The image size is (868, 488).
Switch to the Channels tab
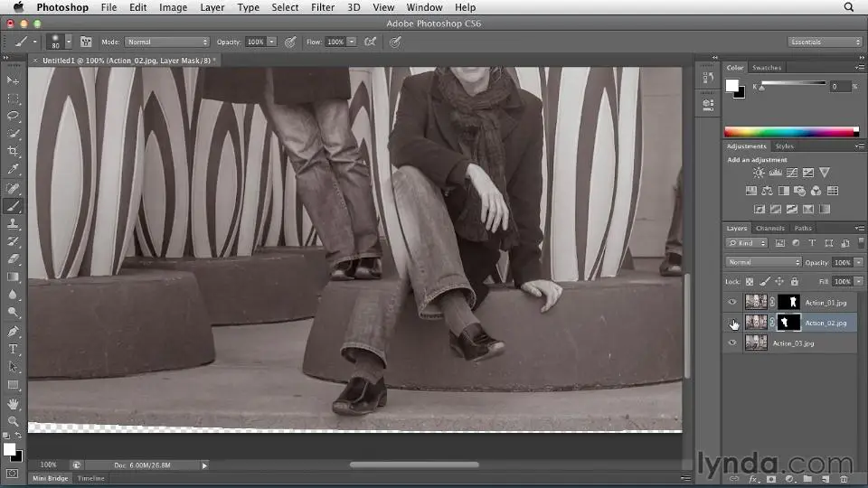click(770, 228)
